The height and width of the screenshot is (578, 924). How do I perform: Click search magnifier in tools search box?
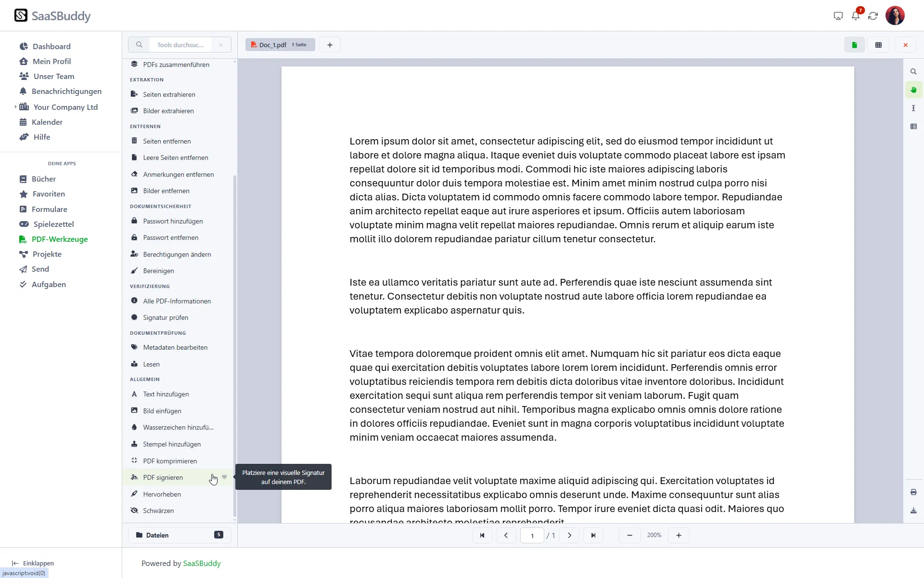pyautogui.click(x=139, y=45)
